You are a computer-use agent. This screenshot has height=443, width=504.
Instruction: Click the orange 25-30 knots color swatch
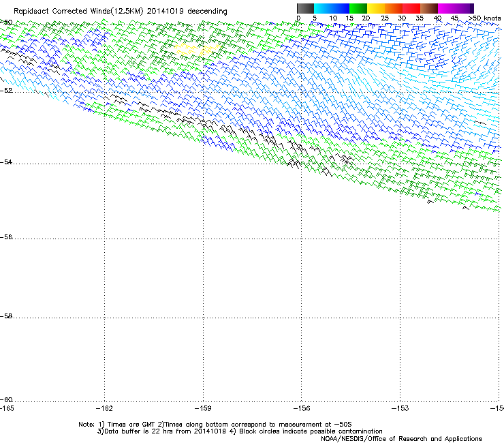pos(394,8)
